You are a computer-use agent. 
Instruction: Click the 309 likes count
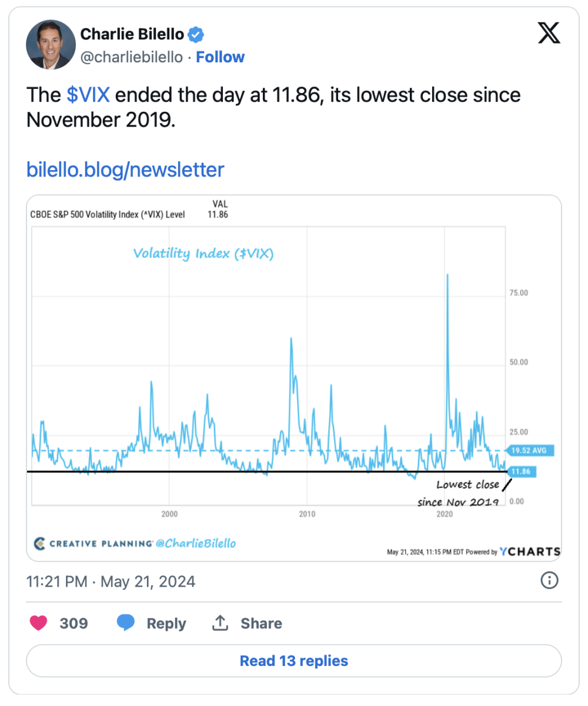coord(73,623)
